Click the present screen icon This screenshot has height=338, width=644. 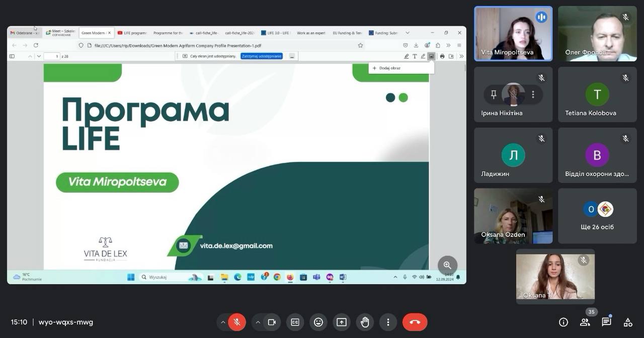pos(342,322)
